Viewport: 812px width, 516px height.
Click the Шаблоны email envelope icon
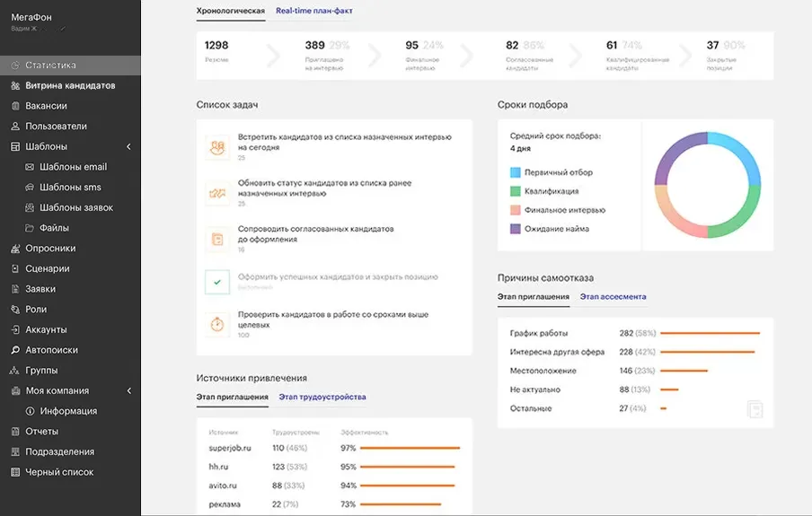(x=30, y=167)
